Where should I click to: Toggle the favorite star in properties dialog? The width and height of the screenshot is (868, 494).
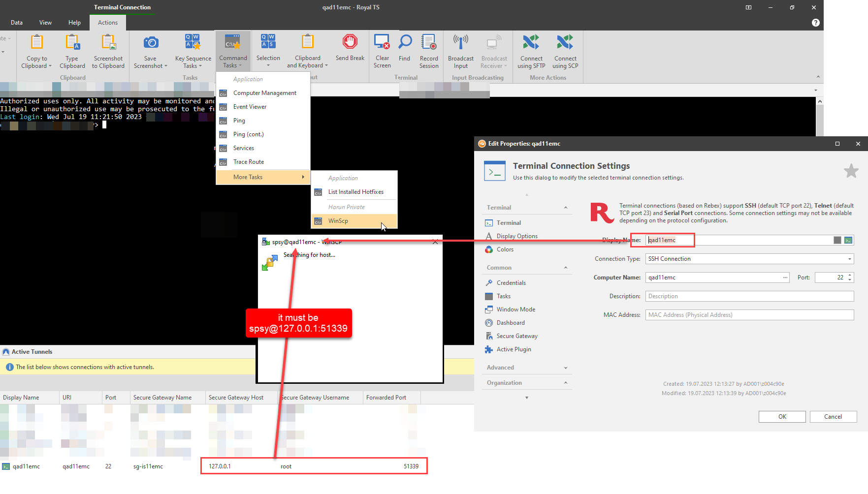pyautogui.click(x=851, y=171)
